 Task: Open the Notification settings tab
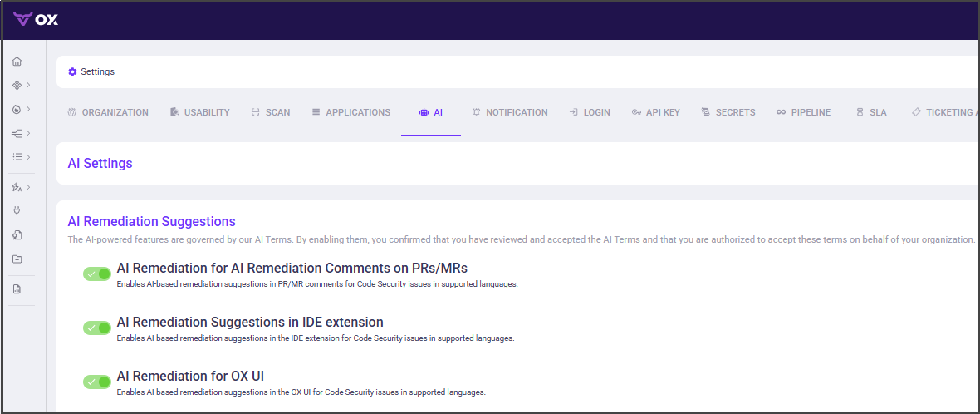[x=509, y=112]
